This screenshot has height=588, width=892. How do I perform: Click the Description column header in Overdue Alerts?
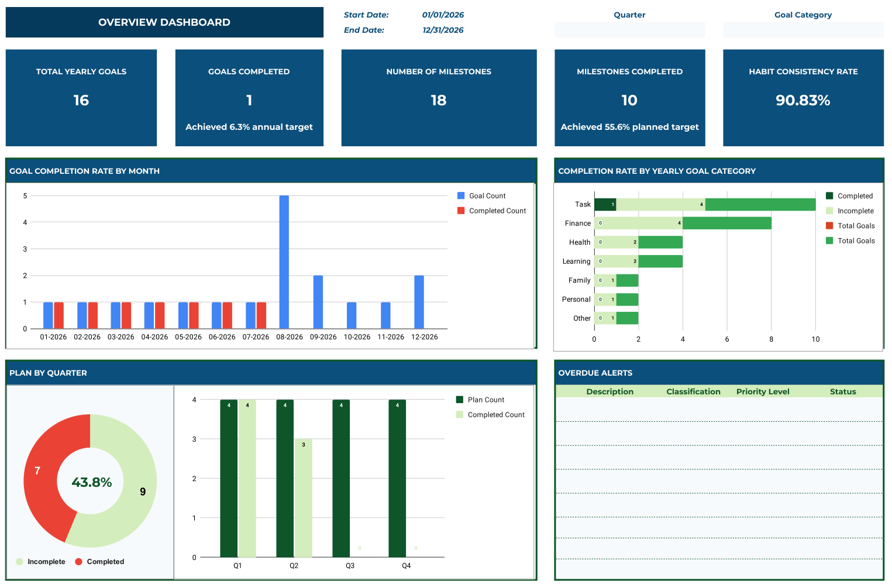609,391
